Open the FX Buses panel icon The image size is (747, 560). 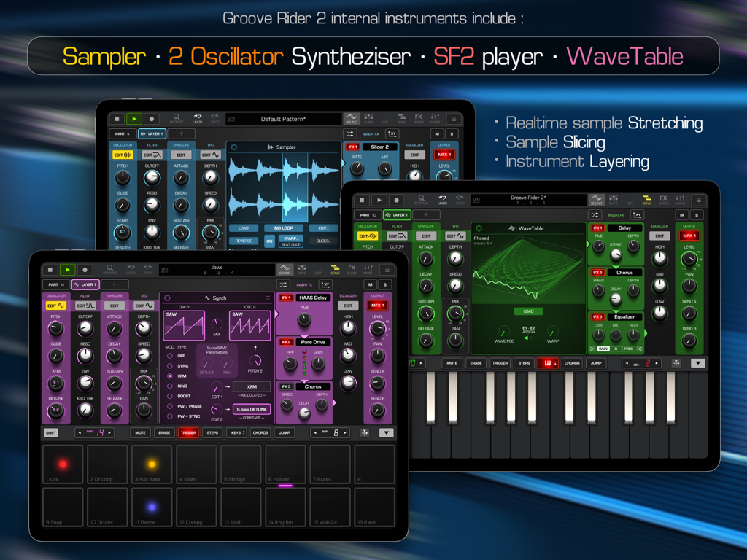351,270
